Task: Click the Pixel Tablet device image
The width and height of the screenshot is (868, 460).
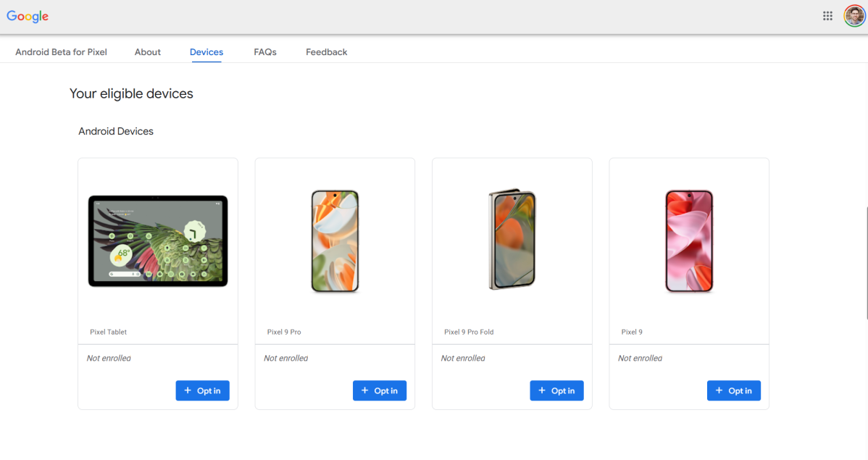Action: point(158,241)
